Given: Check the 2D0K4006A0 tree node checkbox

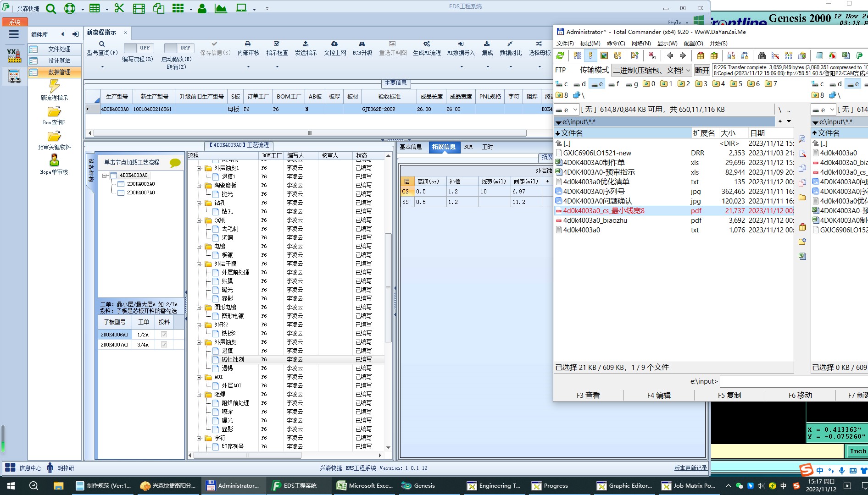Looking at the screenshot, I should click(x=121, y=184).
